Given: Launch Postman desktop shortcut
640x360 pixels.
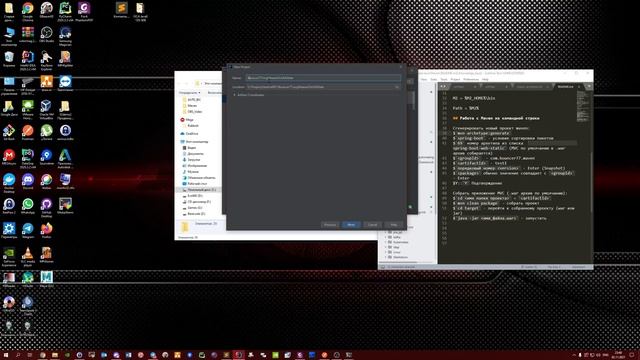Looking at the screenshot, I should 28,131.
